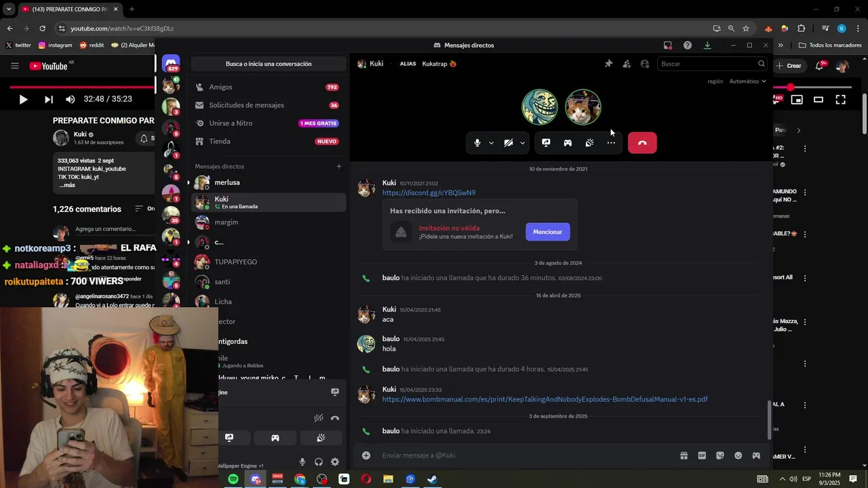Open Chrome extensions puzzle icon
868x488 pixels.
802,28
